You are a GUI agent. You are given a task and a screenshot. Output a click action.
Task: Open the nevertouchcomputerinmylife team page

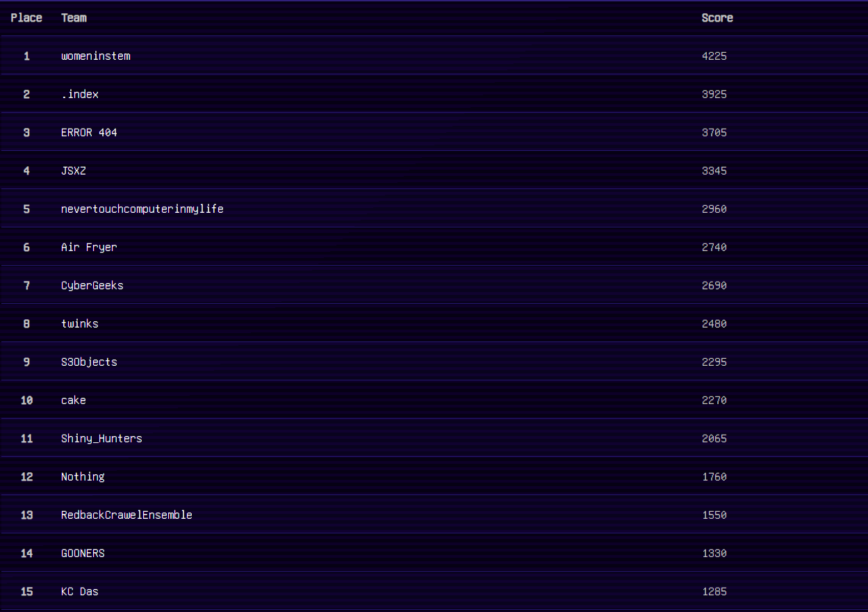tap(142, 209)
